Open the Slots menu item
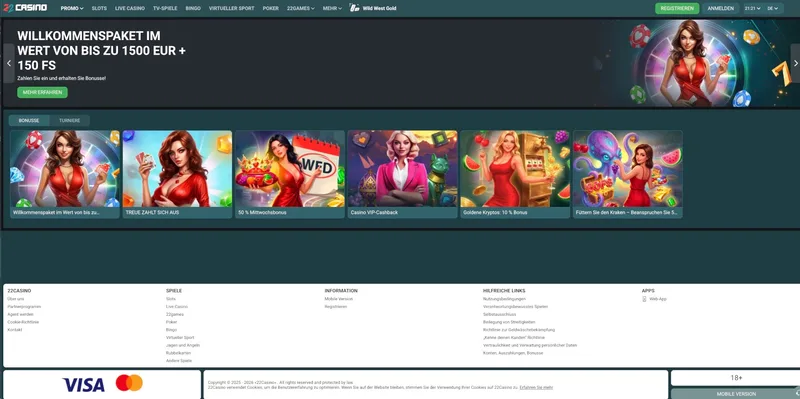Viewport: 800px width, 399px height. tap(99, 8)
